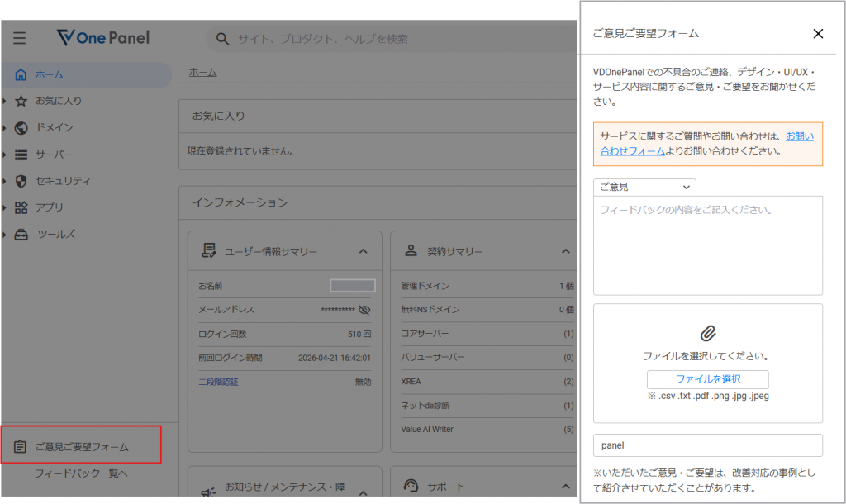Image resolution: width=846 pixels, height=504 pixels.
Task: Click the clipboard feedback form icon
Action: [x=20, y=446]
